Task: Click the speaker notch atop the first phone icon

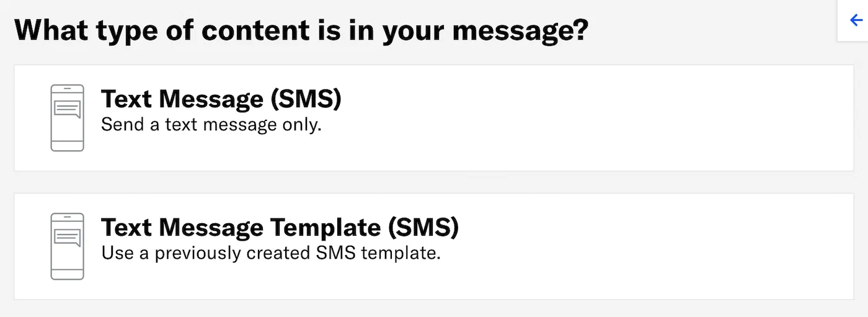Action: [67, 87]
